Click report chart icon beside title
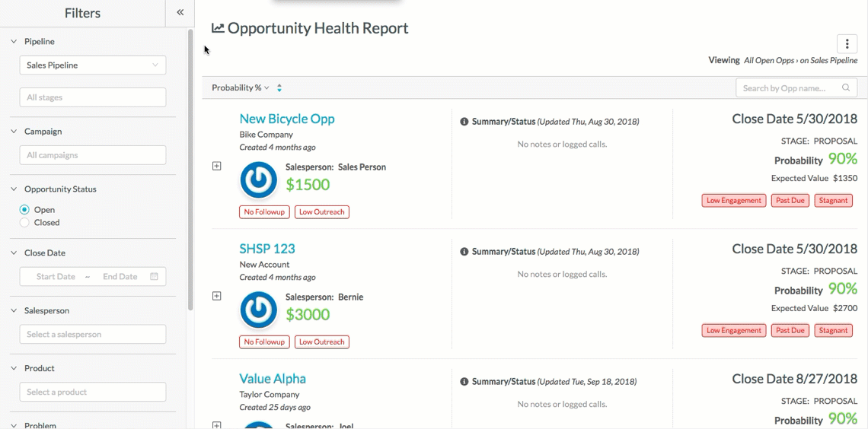The image size is (868, 429). click(x=218, y=28)
